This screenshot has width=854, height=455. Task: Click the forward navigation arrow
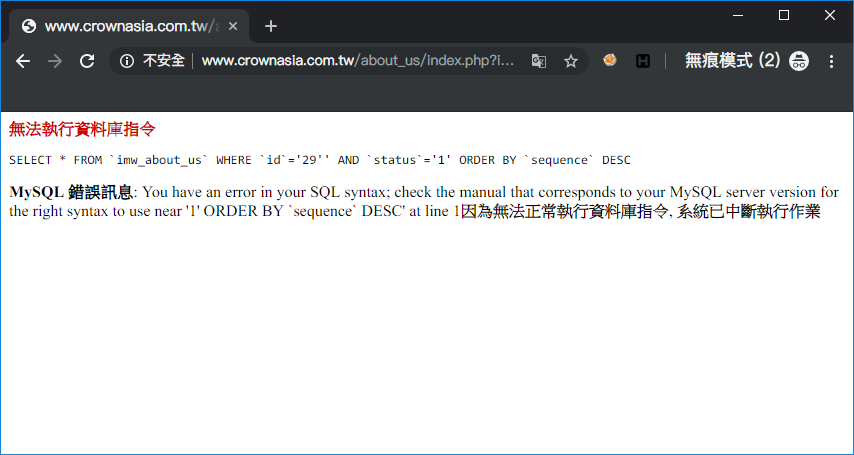point(55,61)
